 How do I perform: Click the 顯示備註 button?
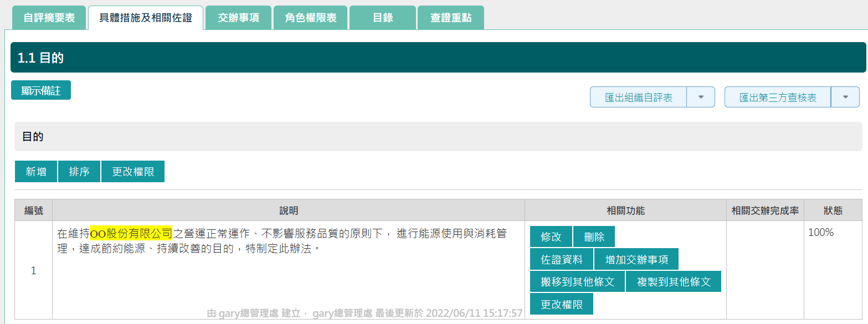click(41, 91)
